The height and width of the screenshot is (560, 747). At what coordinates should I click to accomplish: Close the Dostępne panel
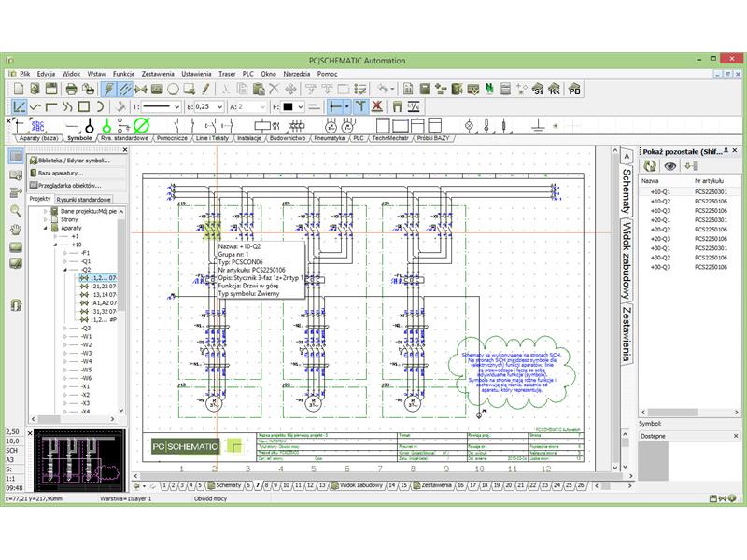point(735,436)
